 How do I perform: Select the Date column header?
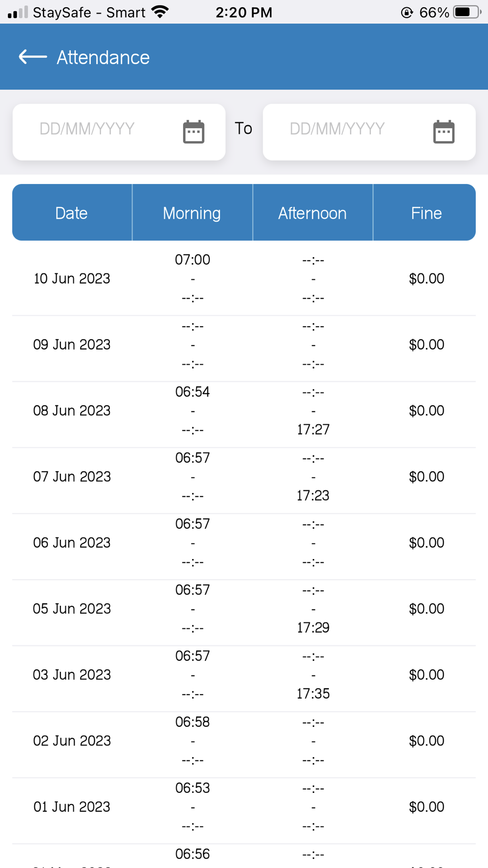point(72,213)
